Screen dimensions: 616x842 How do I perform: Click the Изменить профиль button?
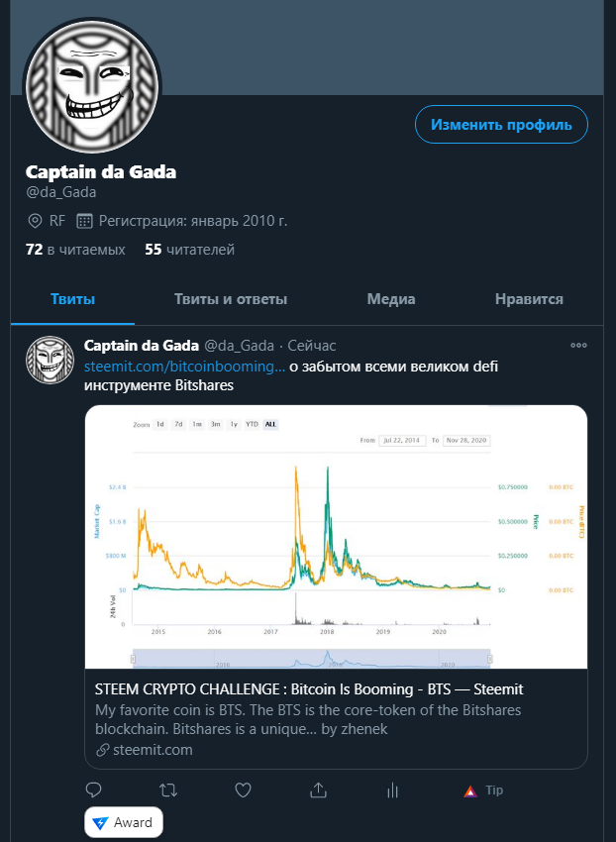501,125
